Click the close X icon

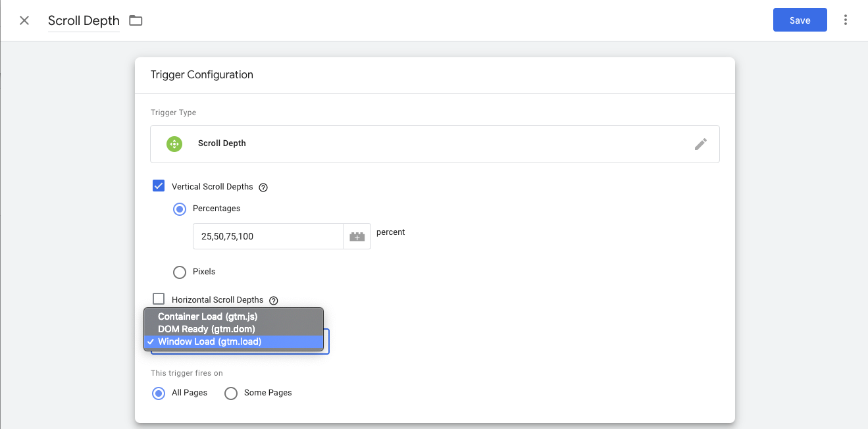[24, 20]
